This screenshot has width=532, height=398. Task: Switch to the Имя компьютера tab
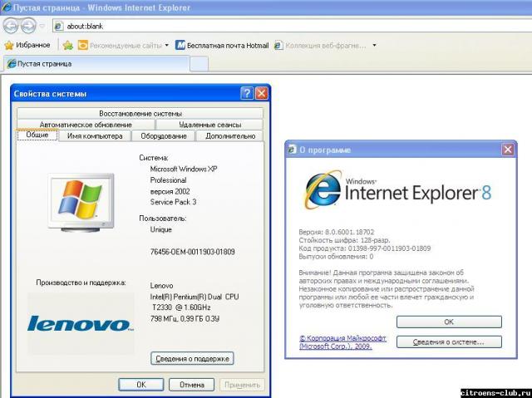click(x=95, y=135)
